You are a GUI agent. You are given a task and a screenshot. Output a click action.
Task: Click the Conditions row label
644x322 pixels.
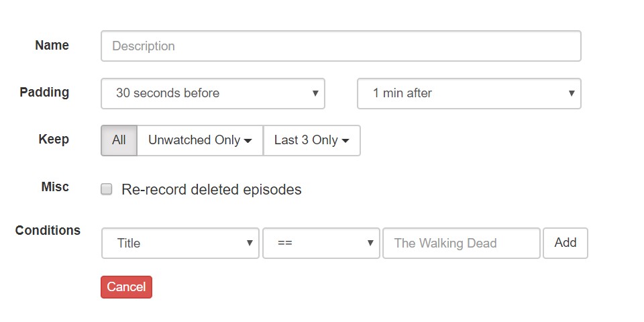tap(48, 231)
